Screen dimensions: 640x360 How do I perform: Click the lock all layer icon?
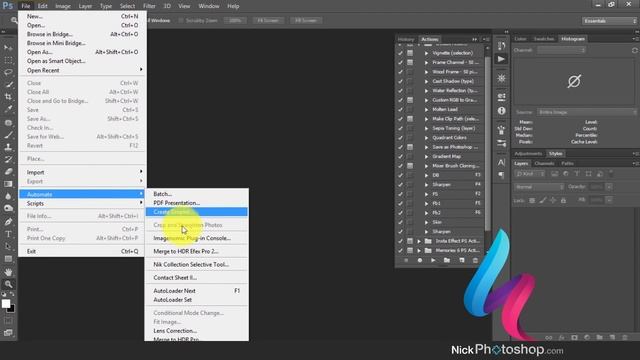click(563, 200)
